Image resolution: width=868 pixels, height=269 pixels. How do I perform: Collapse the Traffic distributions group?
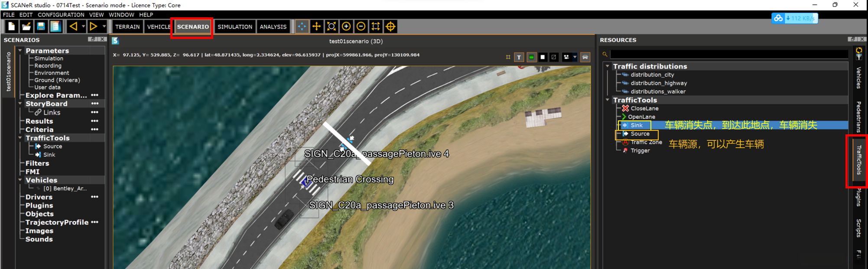608,66
